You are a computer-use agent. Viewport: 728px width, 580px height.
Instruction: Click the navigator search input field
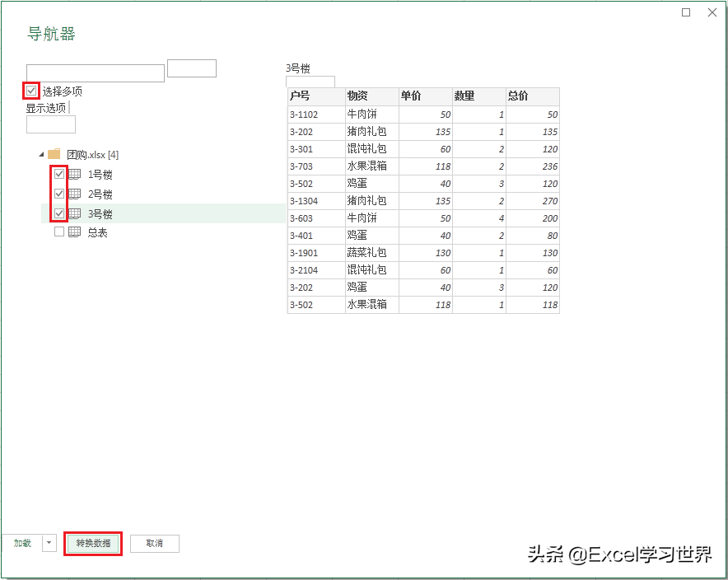[x=96, y=73]
